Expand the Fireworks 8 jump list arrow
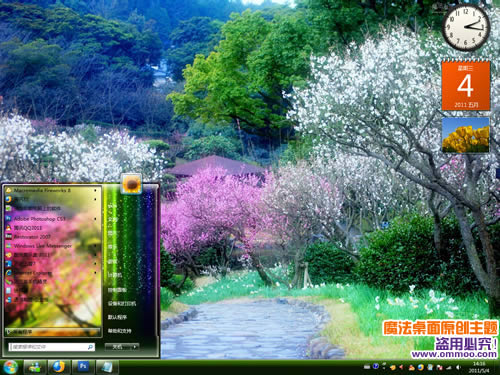The width and height of the screenshot is (500, 375). pos(95,190)
